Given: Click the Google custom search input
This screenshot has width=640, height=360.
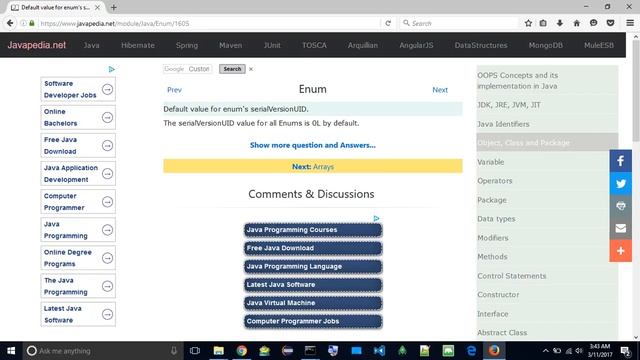Looking at the screenshot, I should (x=187, y=69).
